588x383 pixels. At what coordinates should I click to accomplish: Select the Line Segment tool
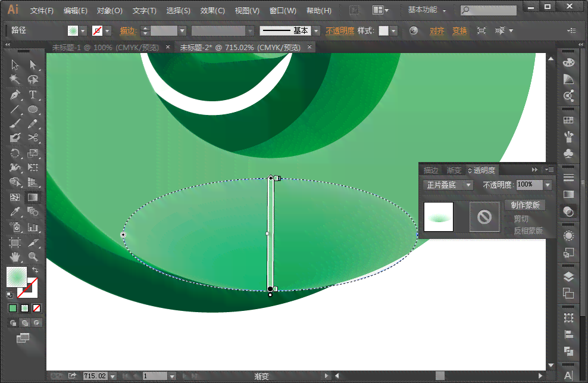(15, 109)
